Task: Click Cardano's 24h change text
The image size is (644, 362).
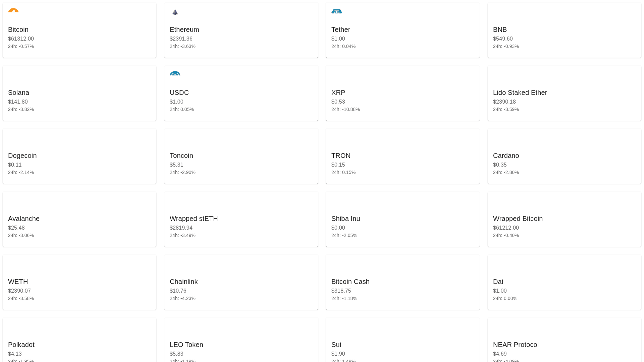Action: point(506,172)
